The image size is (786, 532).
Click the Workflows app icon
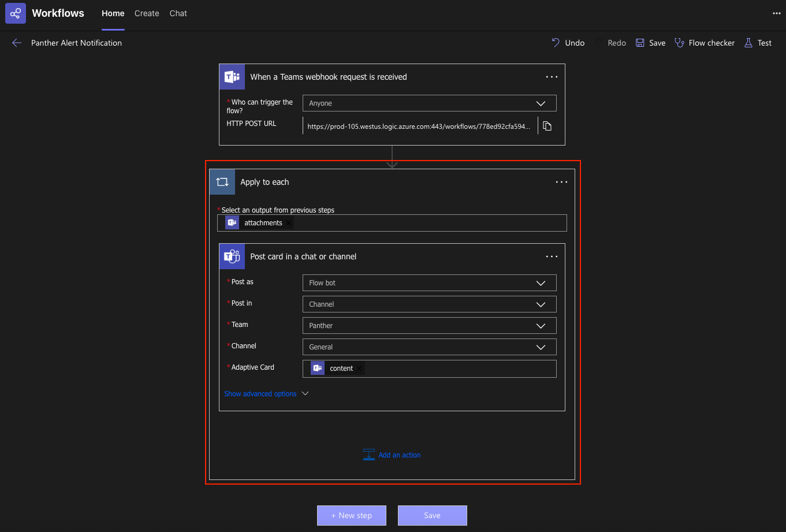point(16,13)
